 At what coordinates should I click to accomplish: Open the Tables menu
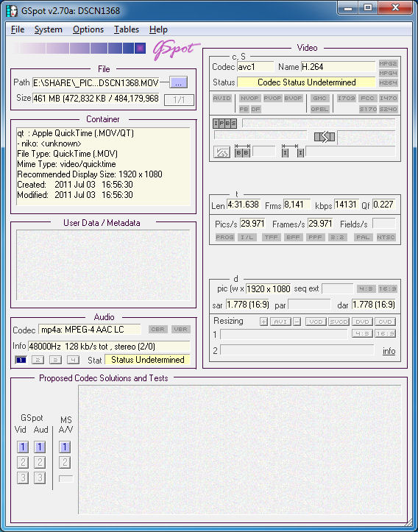tap(127, 29)
